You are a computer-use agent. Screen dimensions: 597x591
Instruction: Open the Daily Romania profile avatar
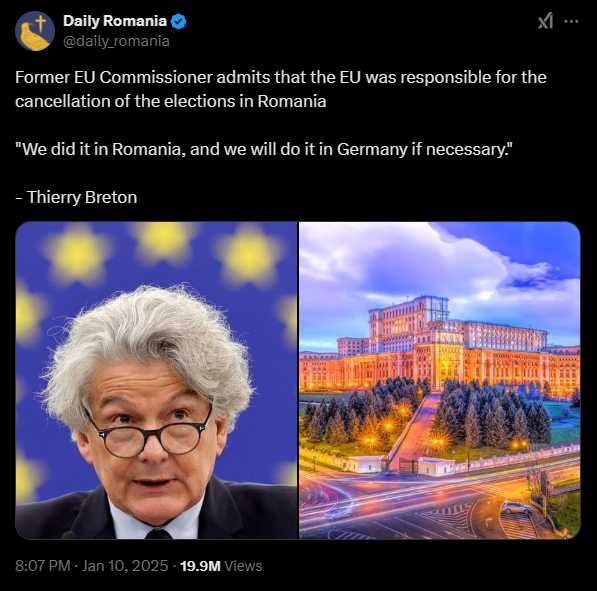35,31
